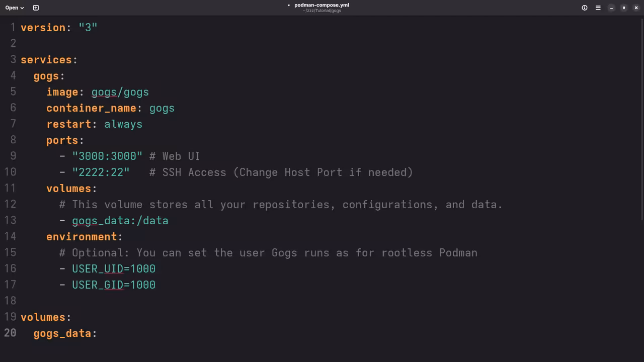Minimize the text editor window
The image size is (644, 362).
[611, 8]
